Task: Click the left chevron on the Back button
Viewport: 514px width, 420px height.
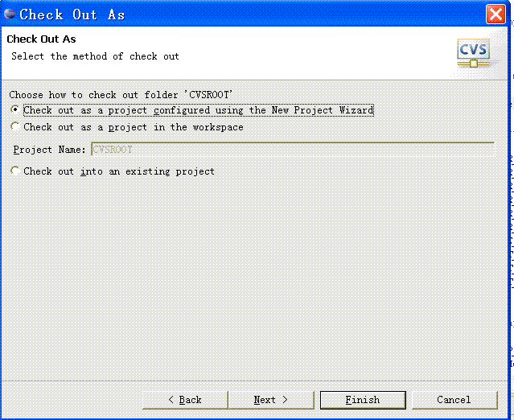Action: 171,400
